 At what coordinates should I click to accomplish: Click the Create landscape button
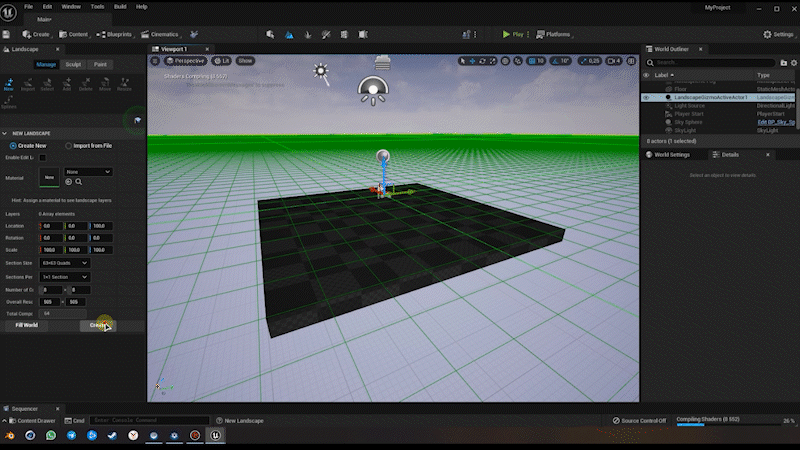coord(98,326)
